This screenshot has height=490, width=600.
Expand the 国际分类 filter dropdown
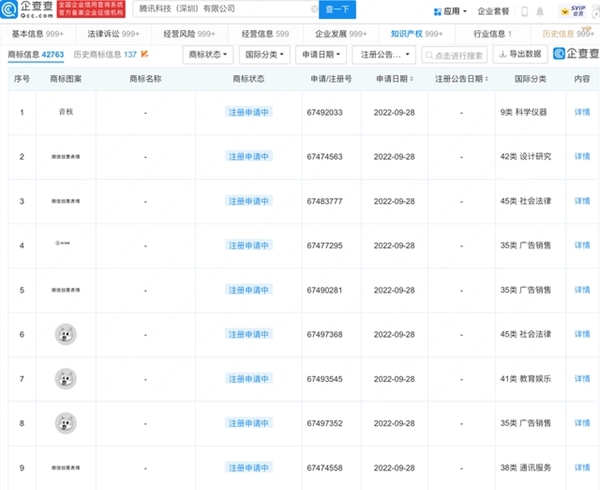[264, 55]
